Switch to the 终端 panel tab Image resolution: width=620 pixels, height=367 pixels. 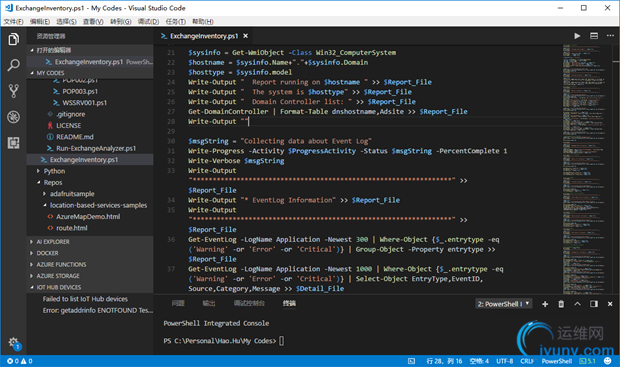point(289,303)
